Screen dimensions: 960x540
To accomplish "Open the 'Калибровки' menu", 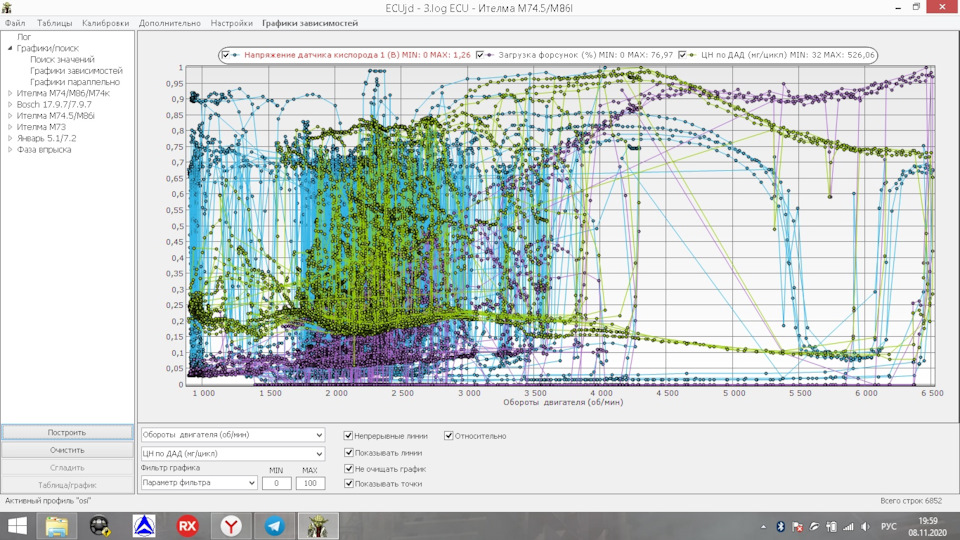I will point(104,23).
